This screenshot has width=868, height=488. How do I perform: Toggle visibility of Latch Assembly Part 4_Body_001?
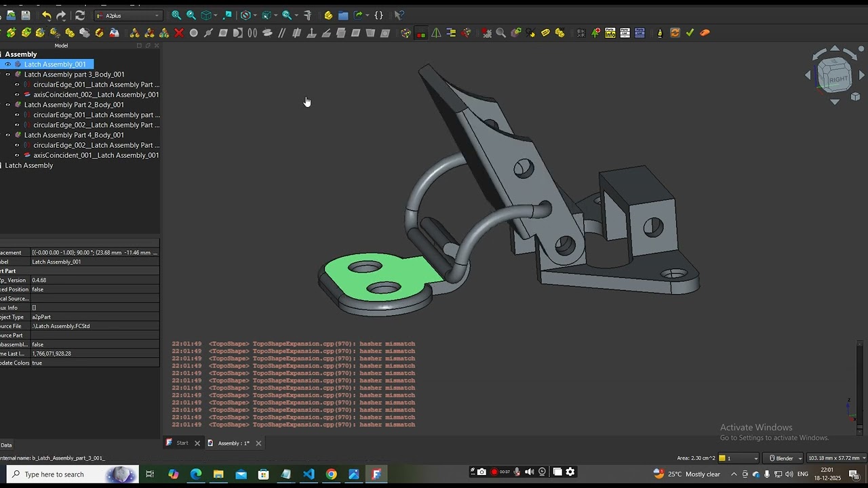click(8, 135)
